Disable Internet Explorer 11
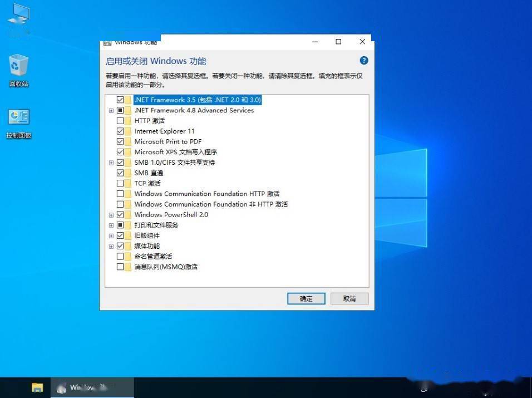 tap(120, 131)
